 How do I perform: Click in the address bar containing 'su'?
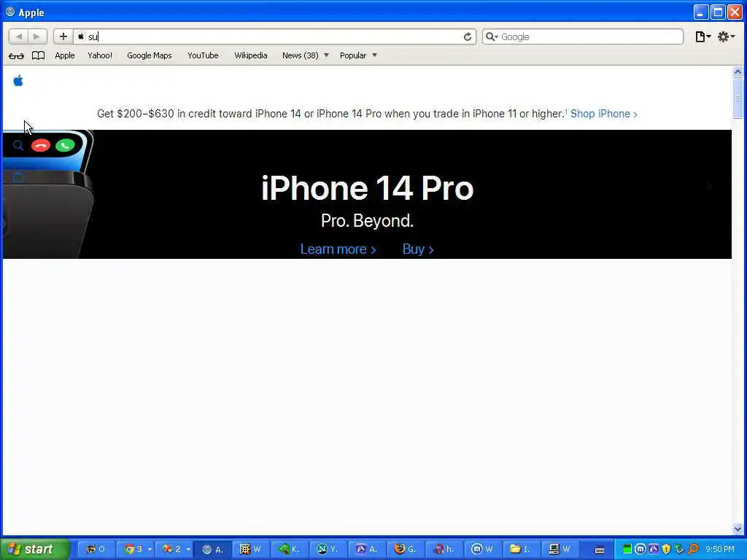274,36
